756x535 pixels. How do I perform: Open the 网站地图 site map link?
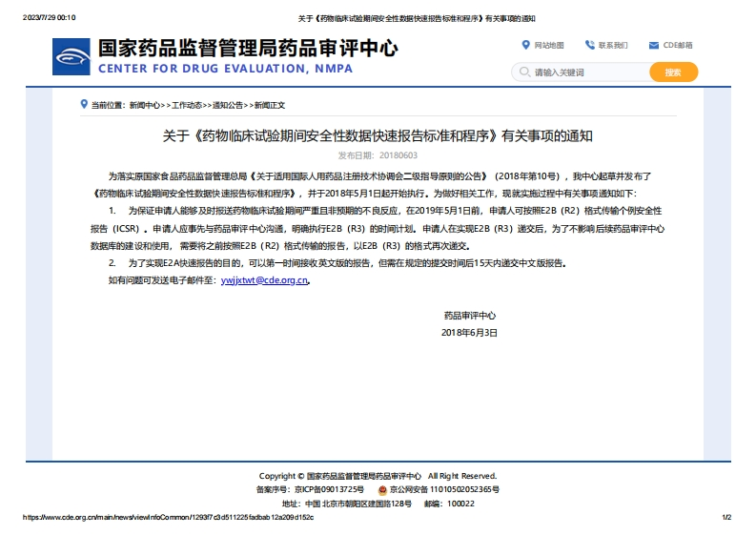point(549,46)
